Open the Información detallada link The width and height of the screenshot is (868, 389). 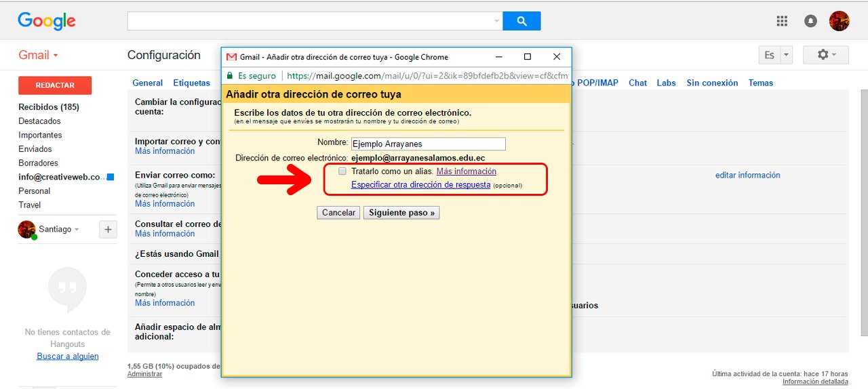click(x=815, y=382)
